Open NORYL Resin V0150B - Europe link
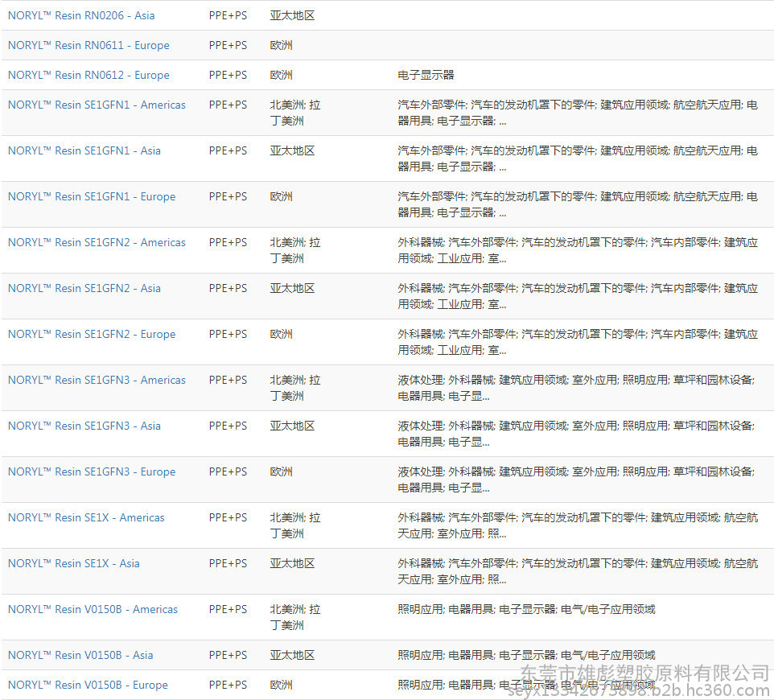 pos(88,686)
